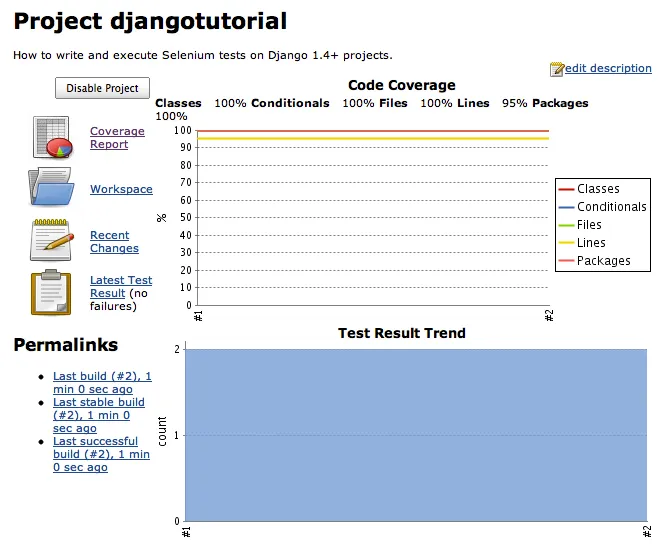Click the 95% lines coverage value
Viewport: 663px width, 548px height.
[514, 103]
